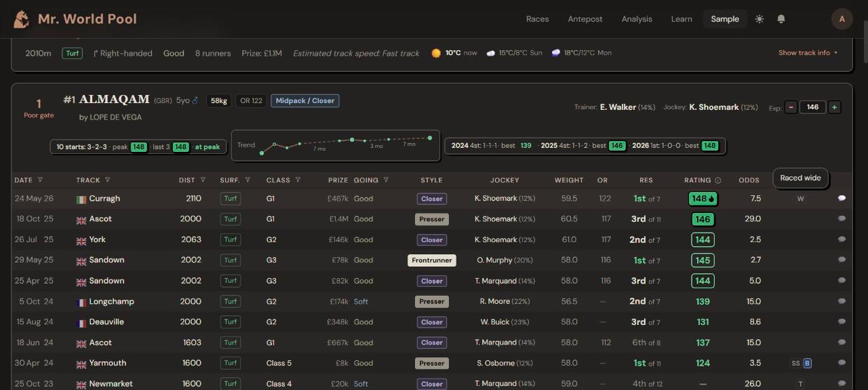
Task: Click the blue B marker in Yarmouth row
Action: point(807,364)
